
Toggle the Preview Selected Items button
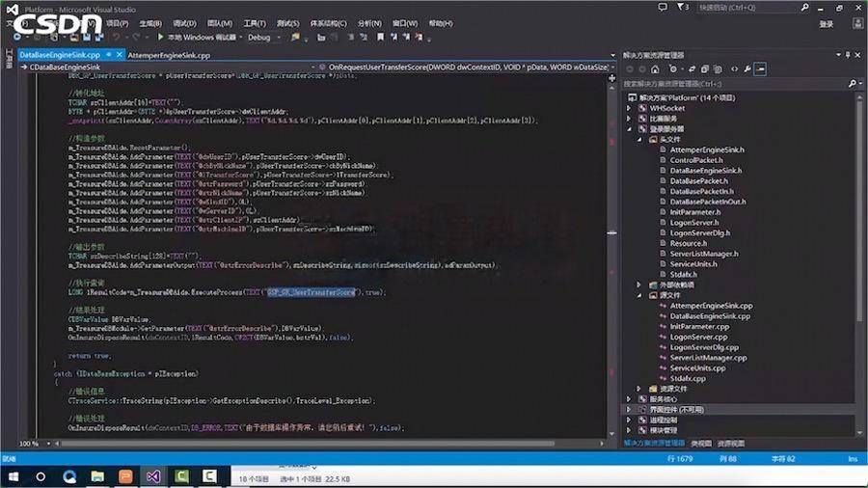click(761, 68)
